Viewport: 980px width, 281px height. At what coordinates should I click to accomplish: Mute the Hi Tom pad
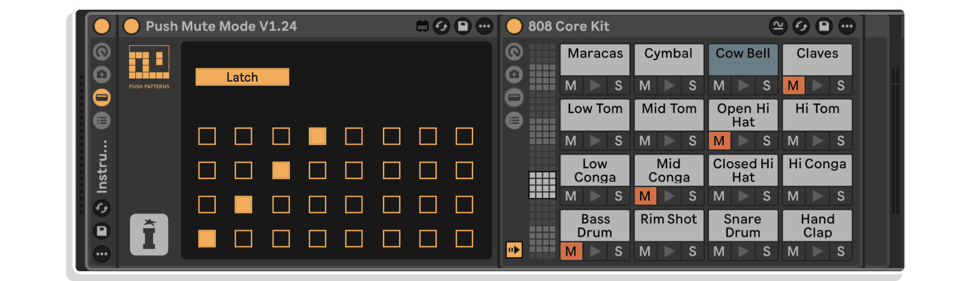tap(793, 141)
